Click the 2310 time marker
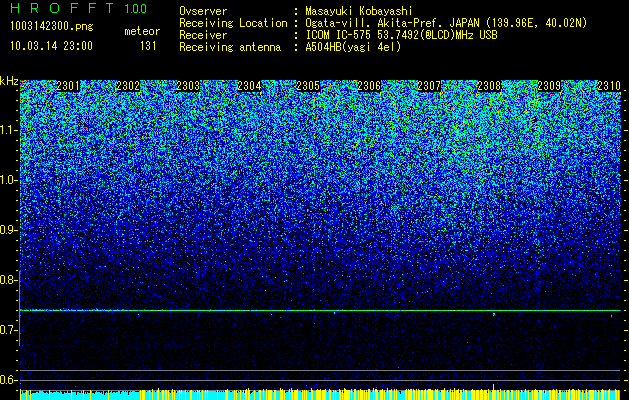This screenshot has height=400, width=629. pyautogui.click(x=609, y=86)
